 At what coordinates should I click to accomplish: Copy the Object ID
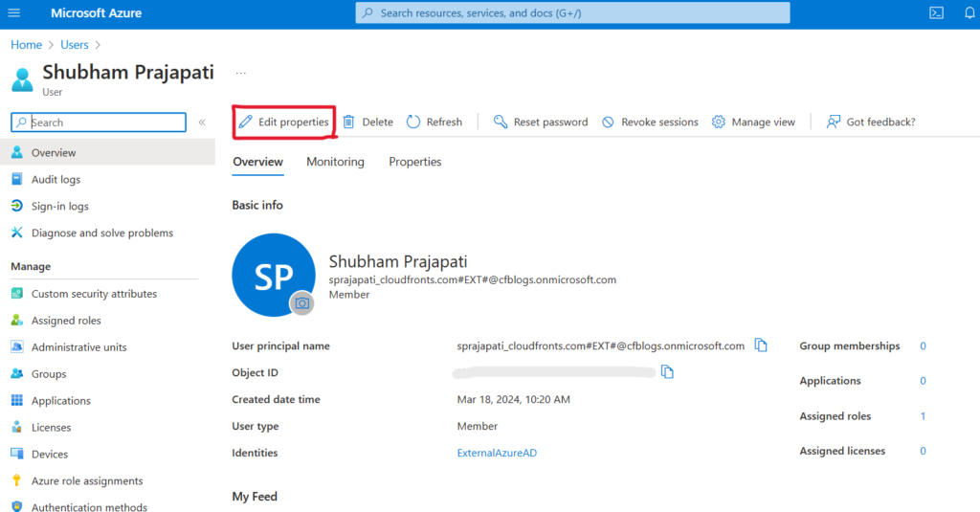tap(667, 372)
